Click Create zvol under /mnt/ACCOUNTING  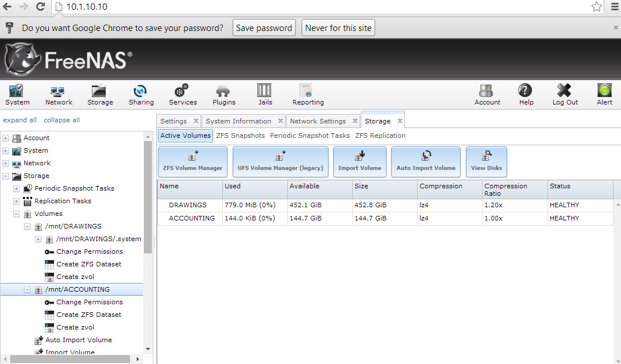coord(75,328)
